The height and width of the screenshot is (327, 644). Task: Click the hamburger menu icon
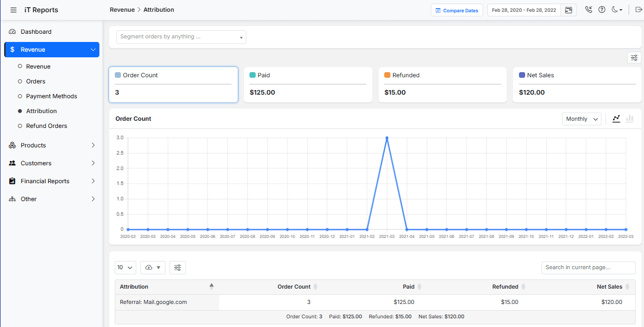pyautogui.click(x=13, y=10)
